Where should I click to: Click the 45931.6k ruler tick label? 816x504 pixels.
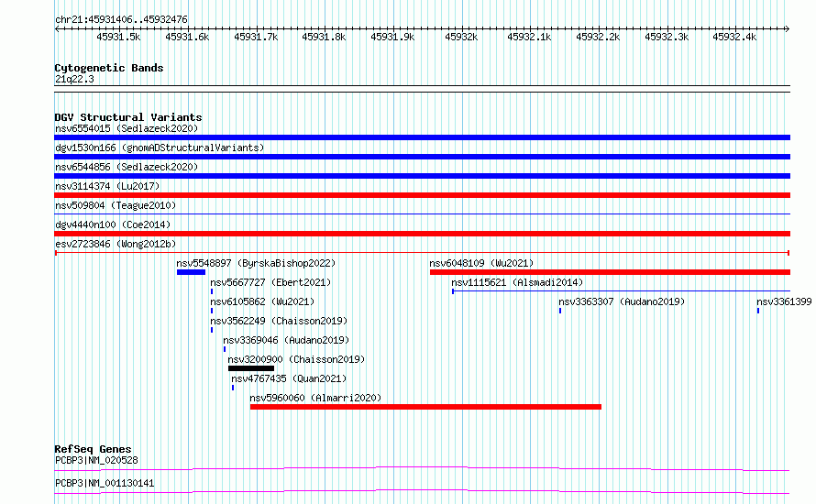(x=187, y=37)
